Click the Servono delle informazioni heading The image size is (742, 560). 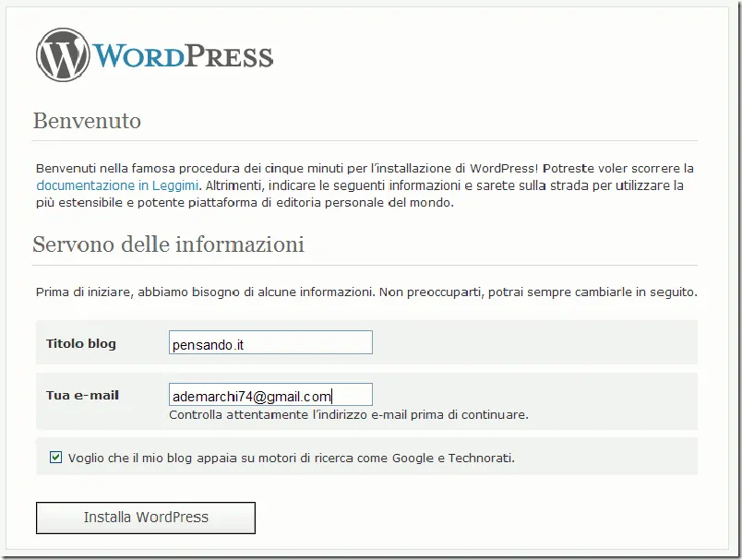point(169,244)
